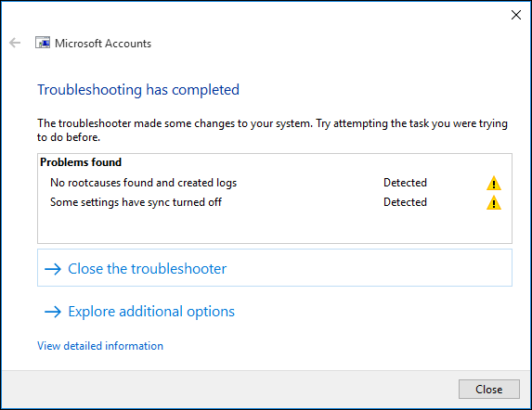The height and width of the screenshot is (410, 532).
Task: Open View detailed information link
Action: click(x=100, y=346)
